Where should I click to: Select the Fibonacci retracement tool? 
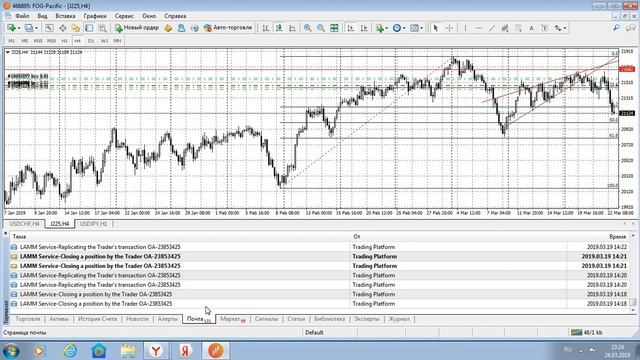[x=518, y=28]
